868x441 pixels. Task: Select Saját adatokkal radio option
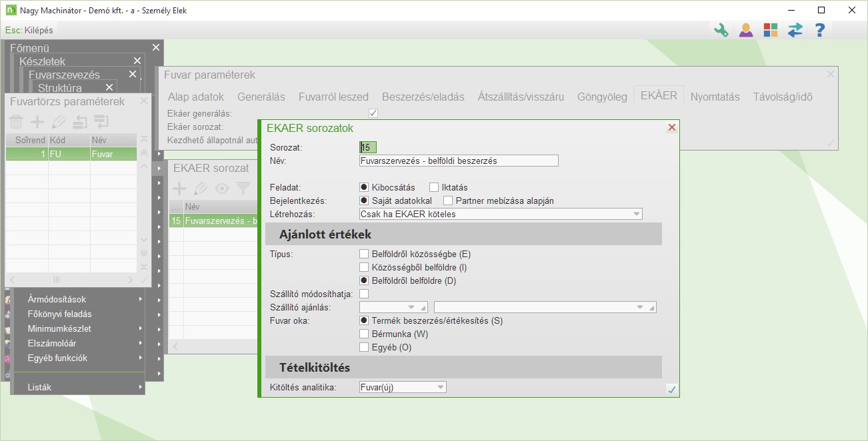364,201
